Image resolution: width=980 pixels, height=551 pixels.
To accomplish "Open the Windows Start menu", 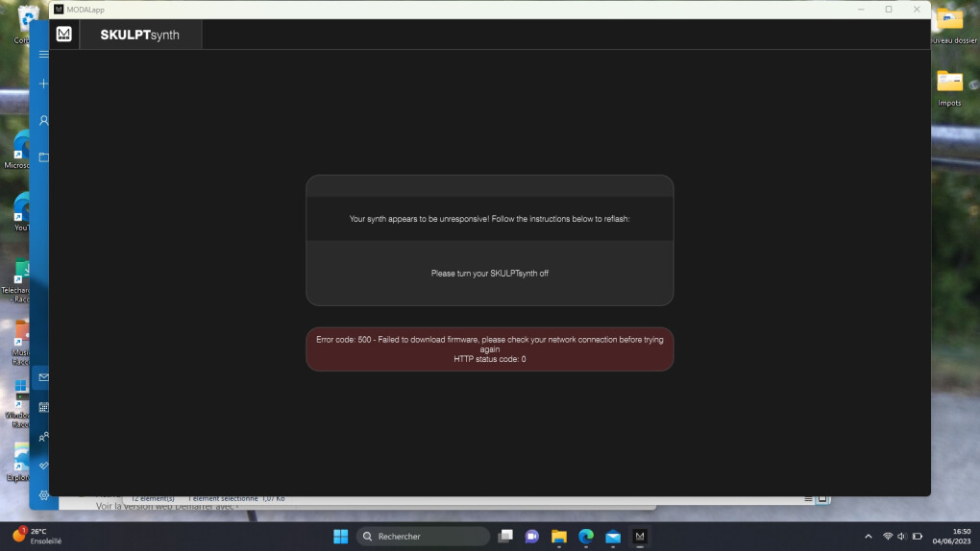I will pyautogui.click(x=341, y=536).
